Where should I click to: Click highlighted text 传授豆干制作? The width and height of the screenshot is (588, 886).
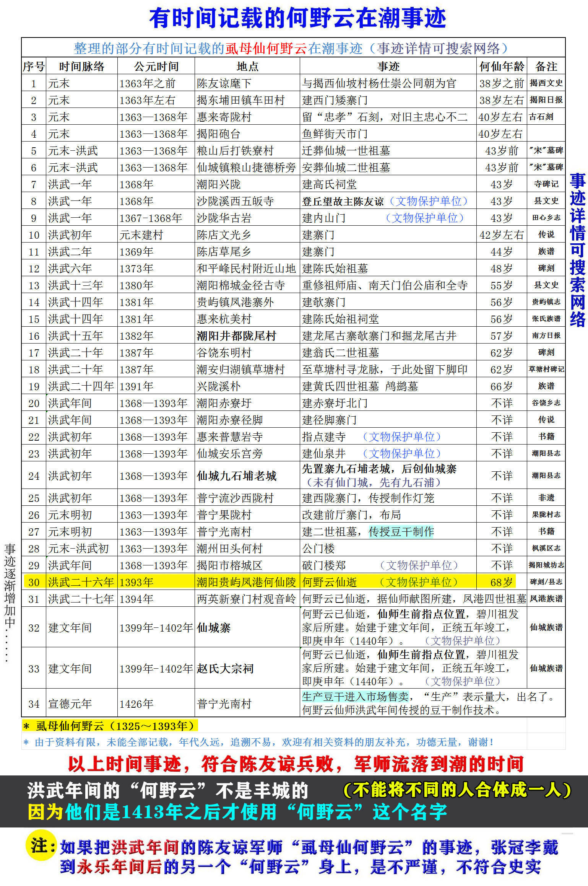(x=401, y=531)
